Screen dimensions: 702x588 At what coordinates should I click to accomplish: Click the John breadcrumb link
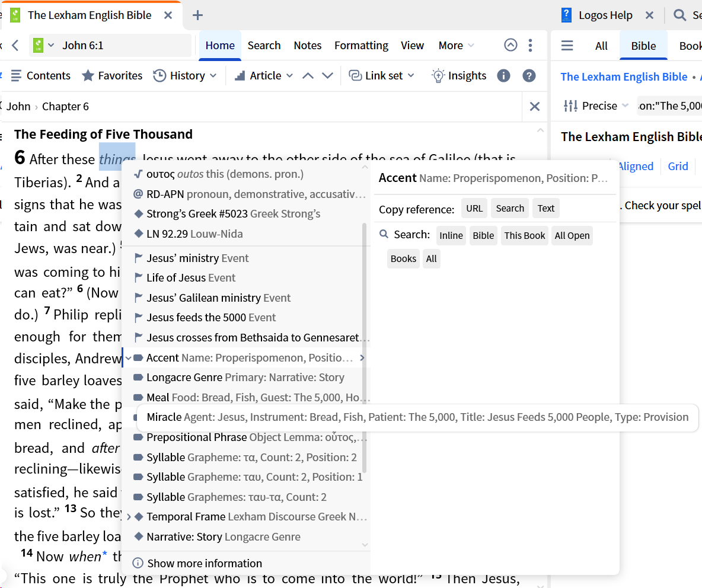[x=18, y=107]
